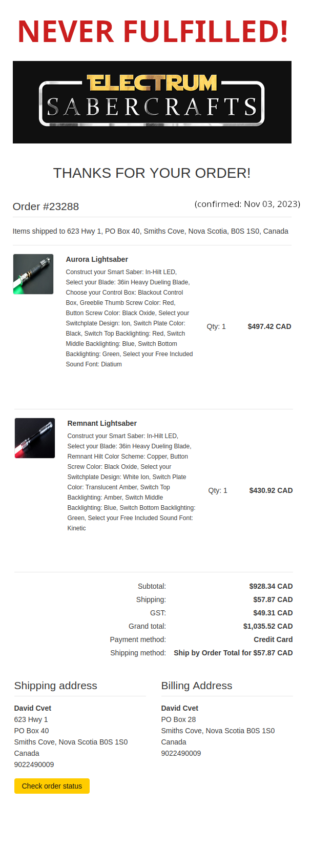Click the Subtotal $928.34 CAD amount
This screenshot has height=868, width=312.
[271, 586]
